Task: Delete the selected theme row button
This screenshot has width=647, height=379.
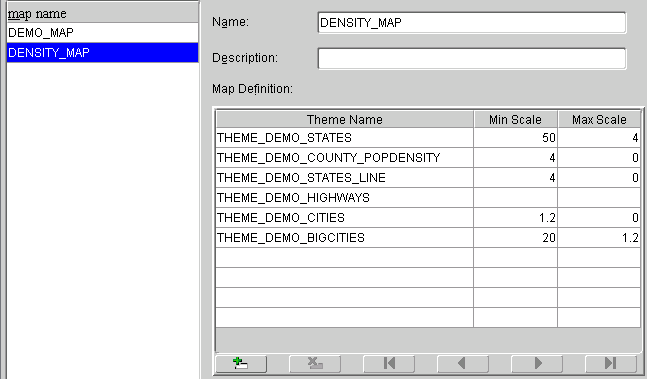Action: click(315, 363)
